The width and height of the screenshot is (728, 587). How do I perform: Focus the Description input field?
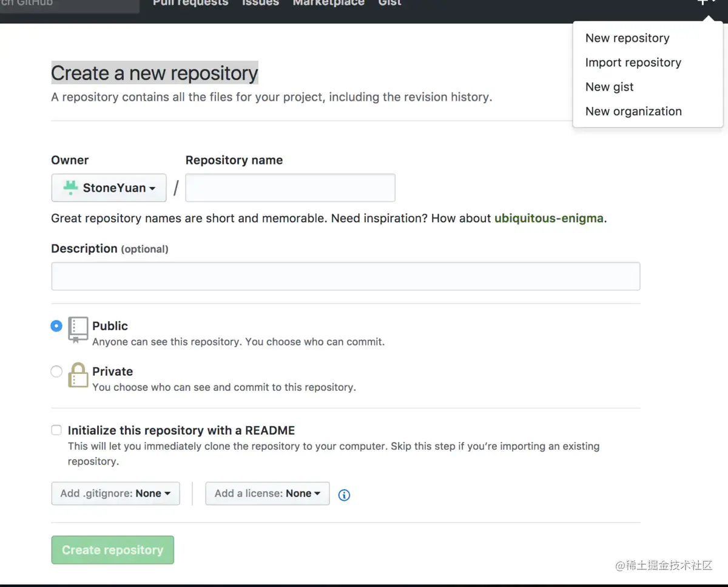click(345, 276)
